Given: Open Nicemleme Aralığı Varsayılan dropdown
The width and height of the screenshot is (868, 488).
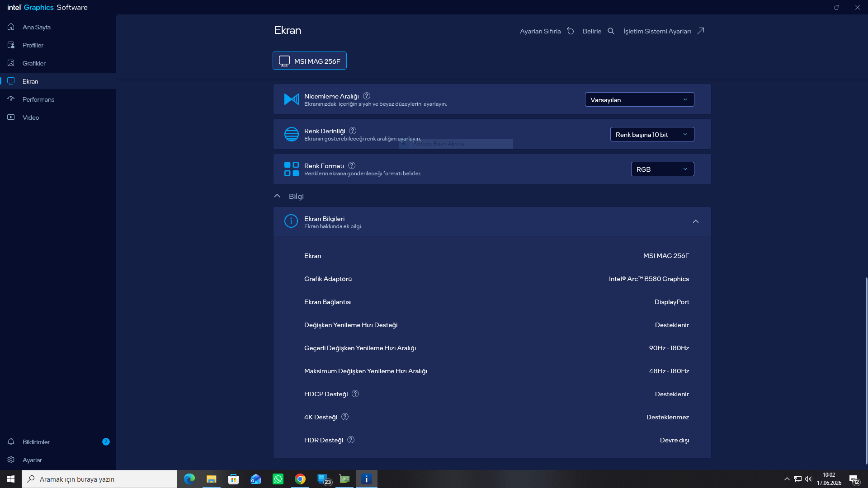Looking at the screenshot, I should (639, 99).
